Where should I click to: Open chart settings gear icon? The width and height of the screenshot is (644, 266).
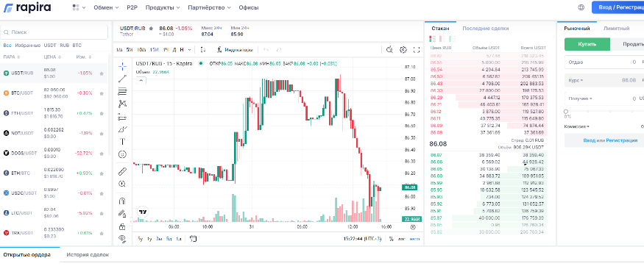pos(403,49)
